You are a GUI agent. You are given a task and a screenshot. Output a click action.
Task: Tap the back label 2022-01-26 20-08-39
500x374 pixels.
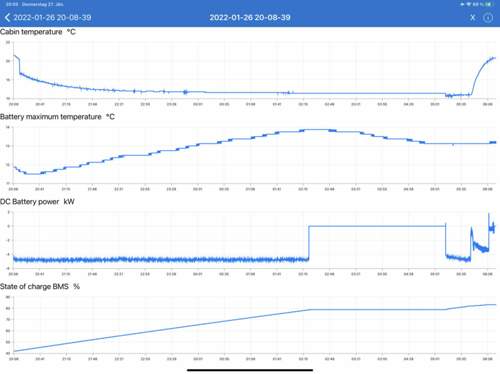tap(52, 17)
